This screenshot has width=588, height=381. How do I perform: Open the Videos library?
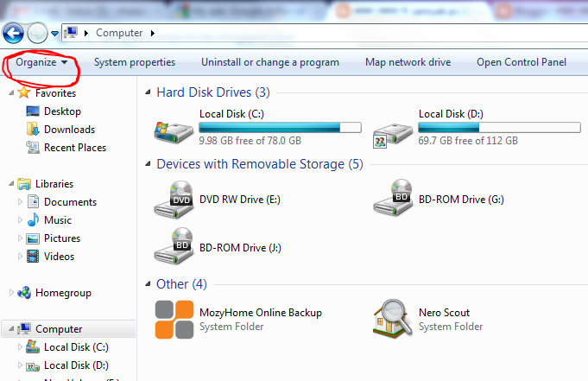[59, 257]
